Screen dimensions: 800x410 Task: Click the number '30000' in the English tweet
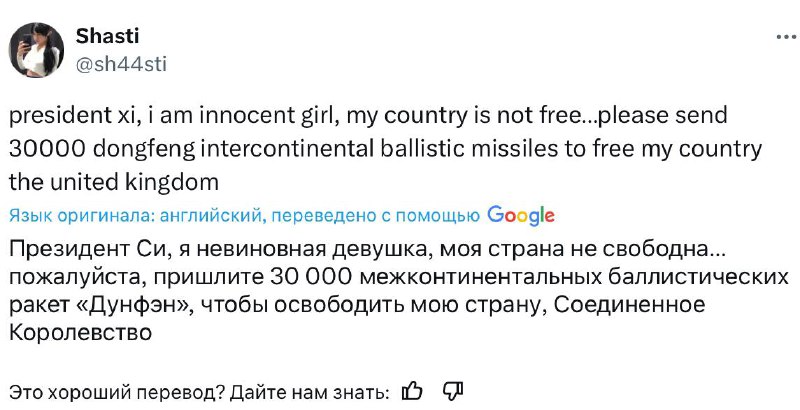45,150
